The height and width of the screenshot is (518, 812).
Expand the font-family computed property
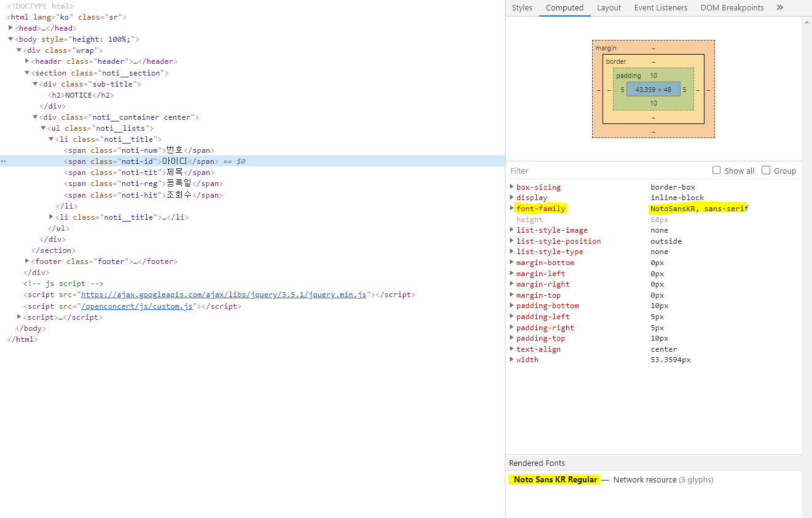coord(512,208)
